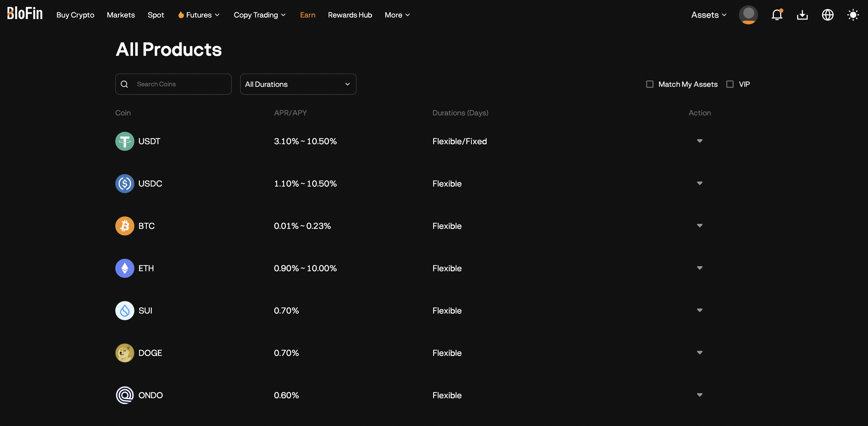The image size is (868, 426).
Task: Click the Bitcoin coin icon
Action: click(125, 226)
